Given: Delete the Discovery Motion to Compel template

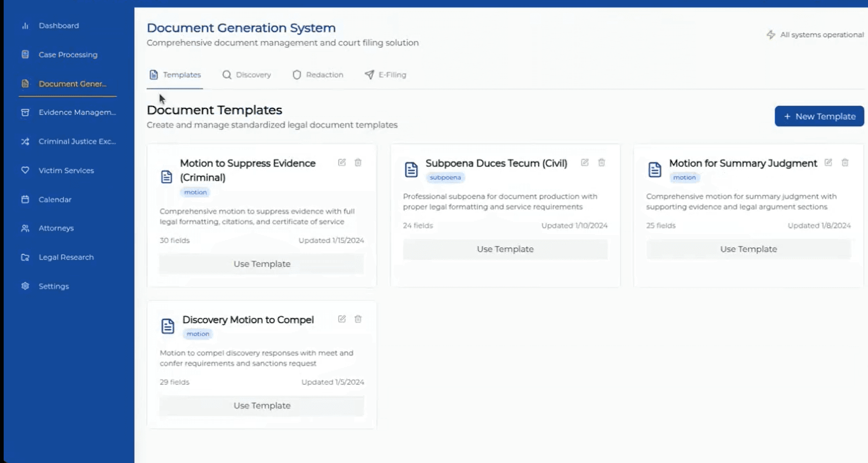Looking at the screenshot, I should point(358,319).
